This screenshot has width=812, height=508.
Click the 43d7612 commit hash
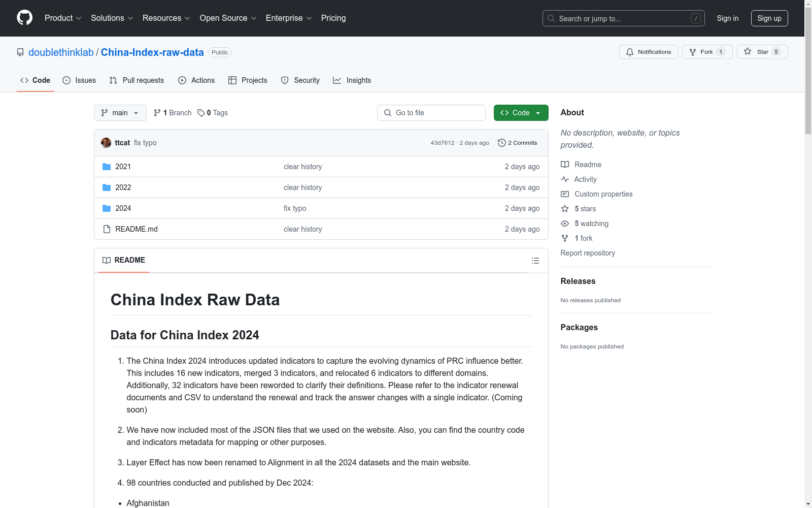click(443, 143)
